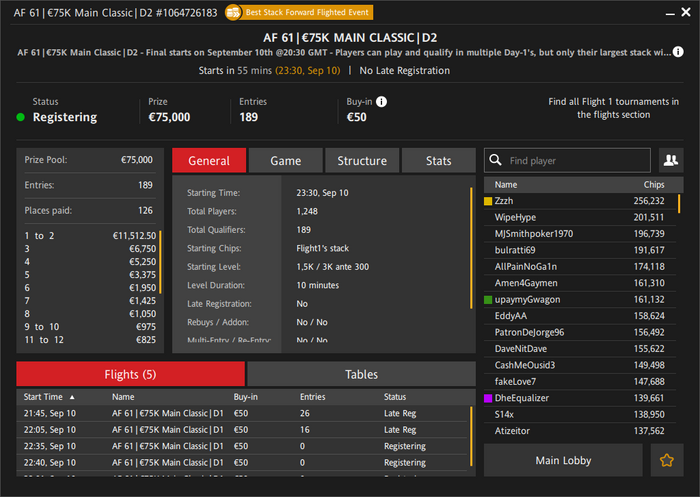Click the Registering status label

click(x=65, y=117)
